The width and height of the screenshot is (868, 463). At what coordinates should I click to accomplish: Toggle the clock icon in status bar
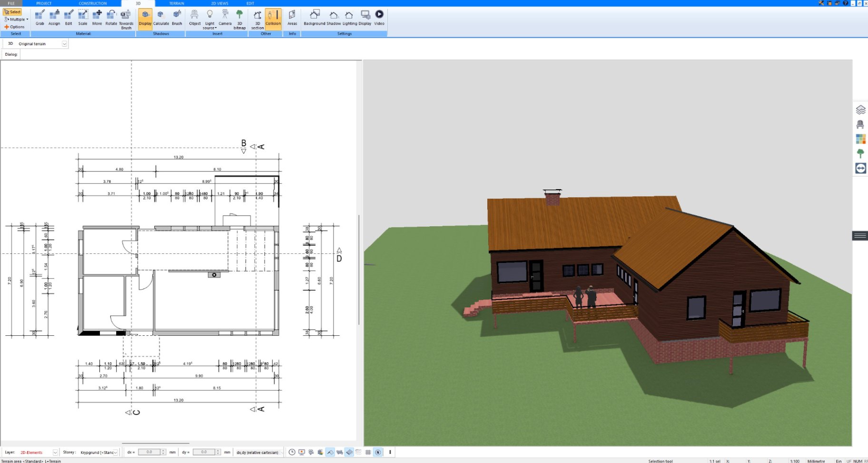(292, 452)
